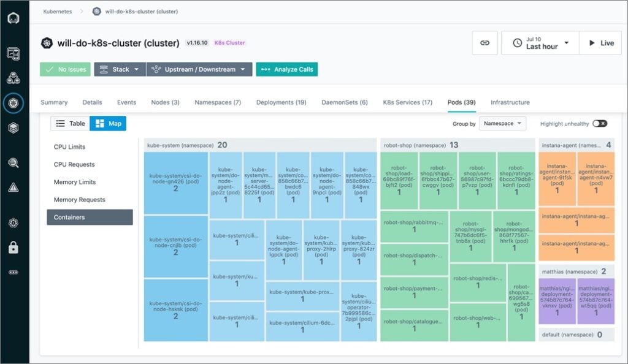Open the Instana home logo in sidebar
The image size is (628, 364).
(x=13, y=18)
